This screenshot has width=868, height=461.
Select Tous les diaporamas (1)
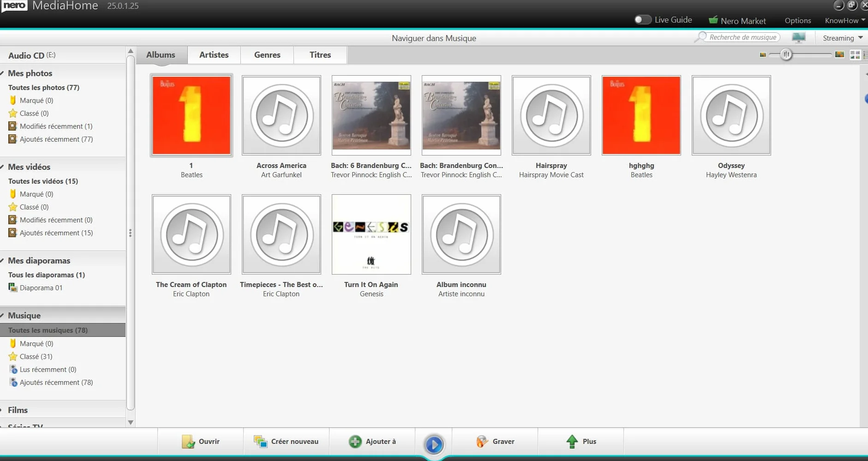(47, 275)
